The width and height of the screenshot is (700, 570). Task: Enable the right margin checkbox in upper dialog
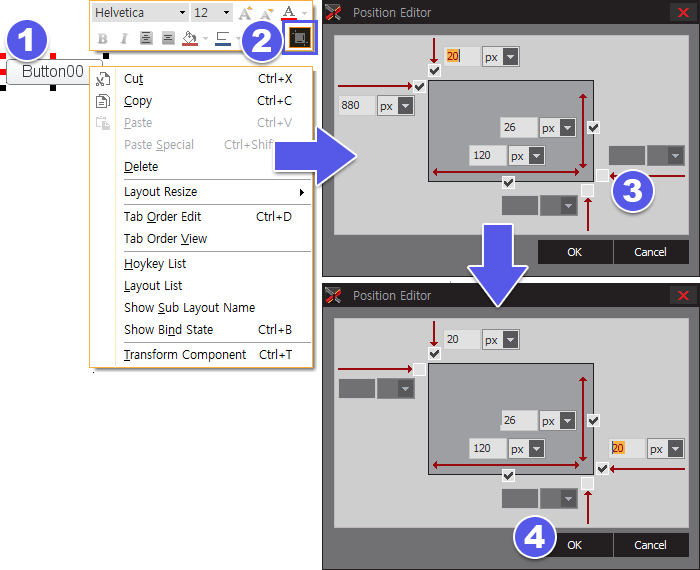(x=601, y=174)
